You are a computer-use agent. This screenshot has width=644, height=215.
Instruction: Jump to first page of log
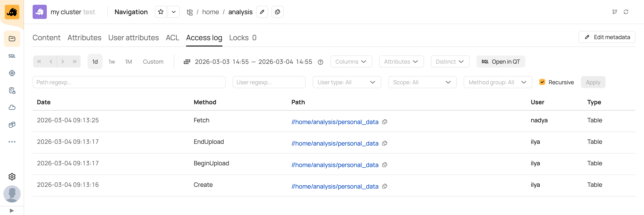[x=39, y=61]
